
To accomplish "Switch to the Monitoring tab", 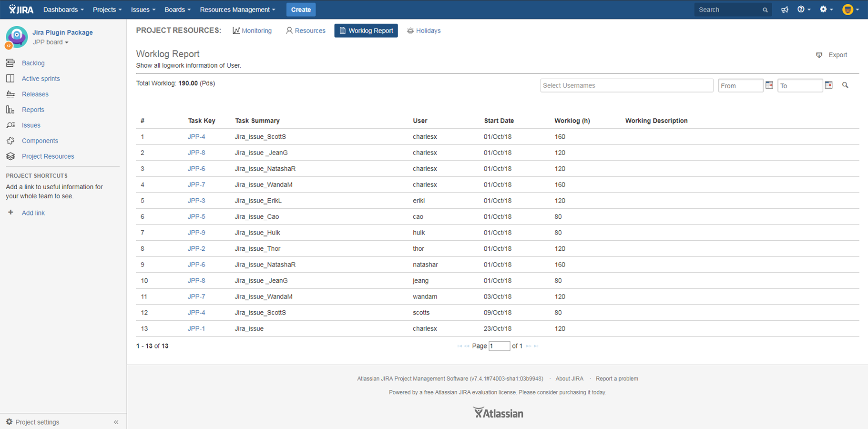I will 252,31.
